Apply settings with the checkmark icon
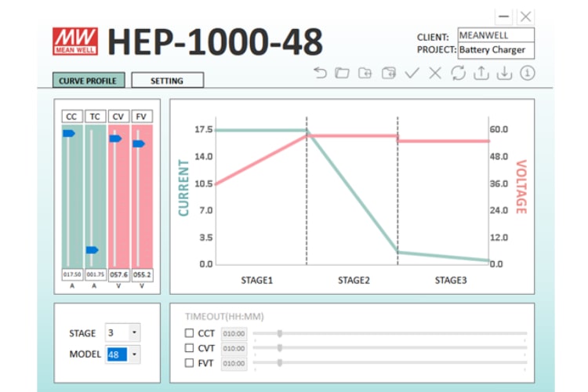The width and height of the screenshot is (588, 392). pos(412,73)
